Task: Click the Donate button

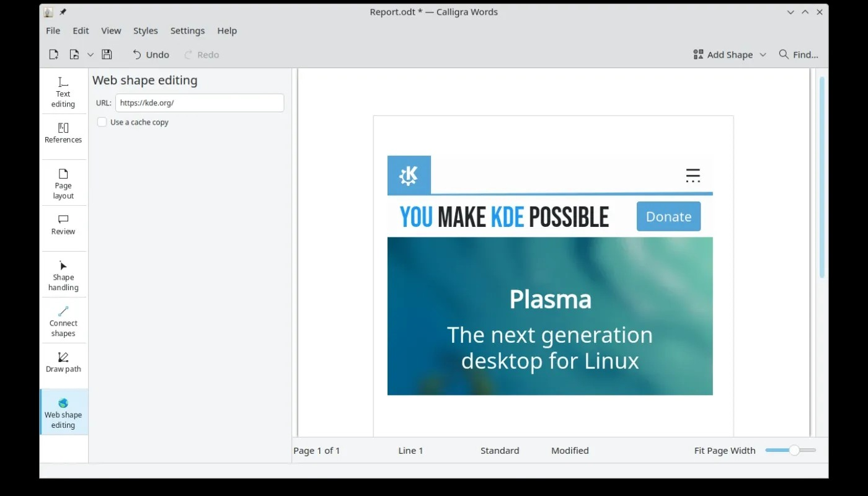Action: pos(668,216)
